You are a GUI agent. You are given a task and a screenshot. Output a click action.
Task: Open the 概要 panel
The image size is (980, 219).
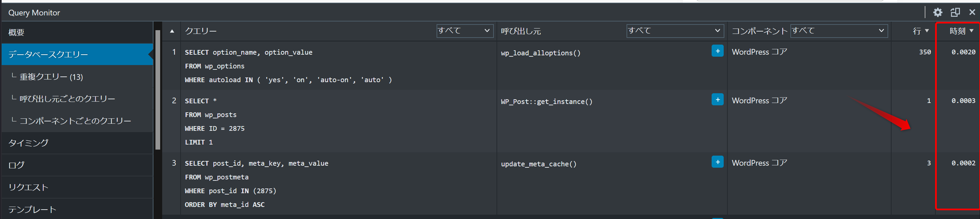coord(77,33)
